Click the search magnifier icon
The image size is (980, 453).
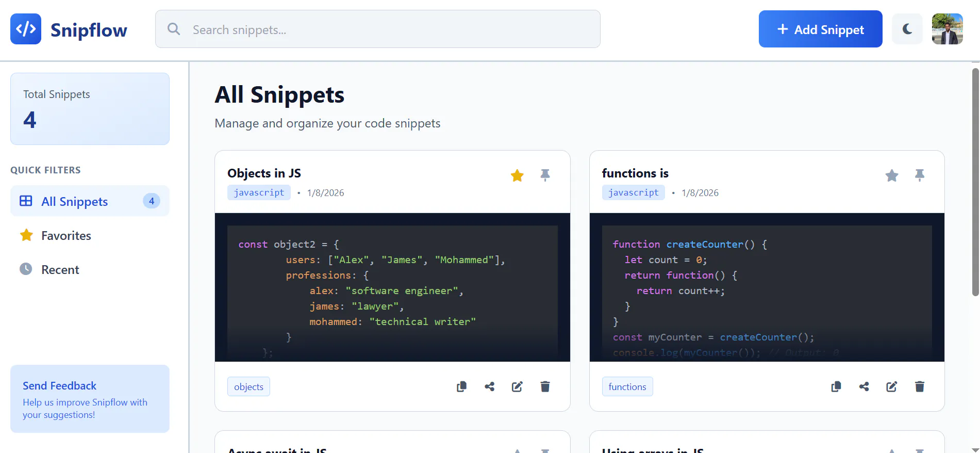click(174, 29)
